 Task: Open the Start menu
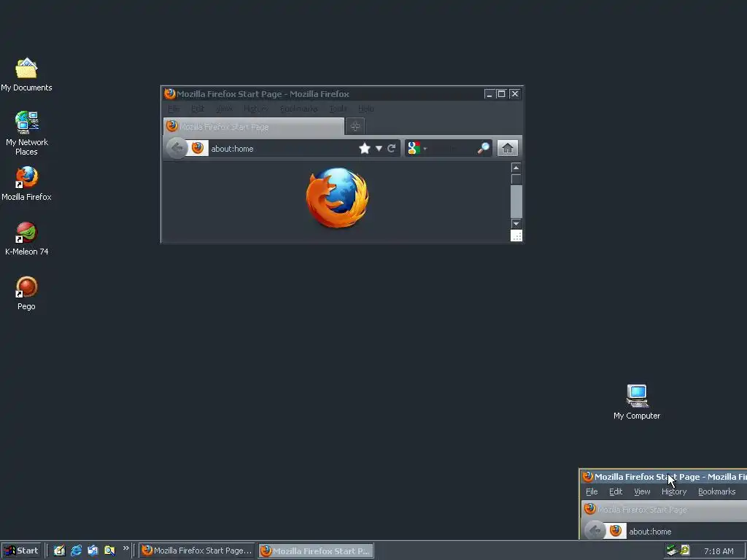21,551
